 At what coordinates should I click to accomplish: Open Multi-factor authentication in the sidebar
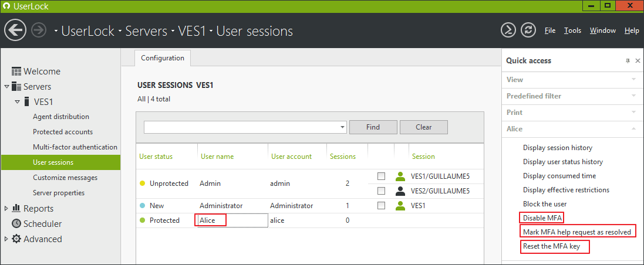tap(75, 147)
